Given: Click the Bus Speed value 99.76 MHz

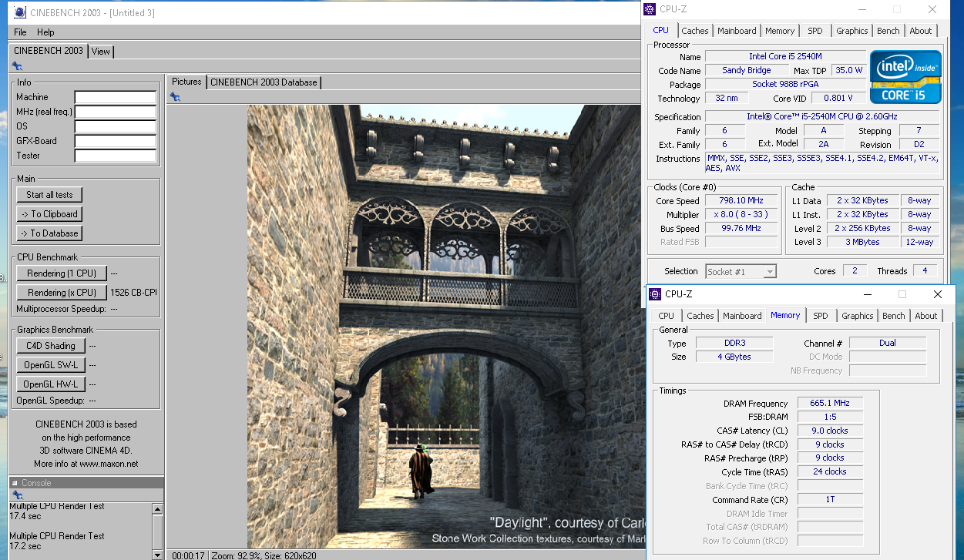Looking at the screenshot, I should [741, 229].
